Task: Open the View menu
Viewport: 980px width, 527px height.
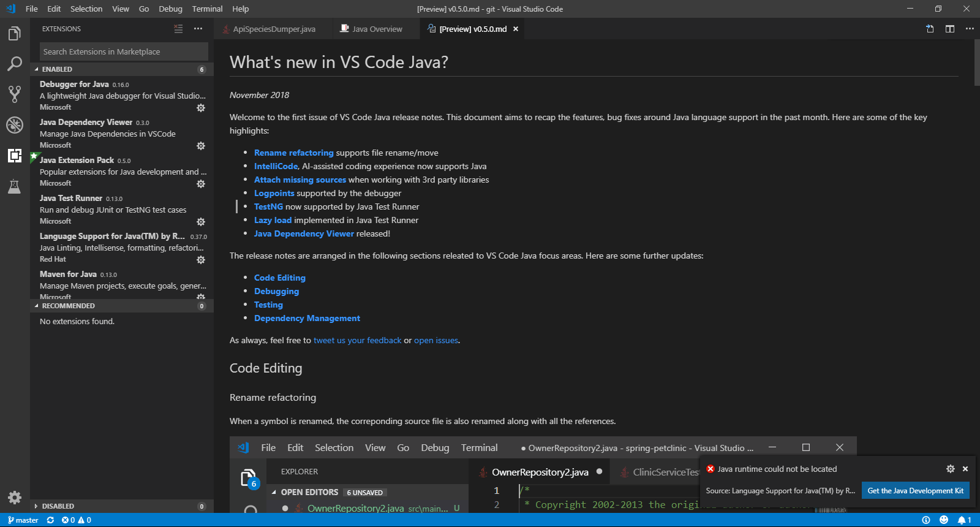Action: coord(121,9)
